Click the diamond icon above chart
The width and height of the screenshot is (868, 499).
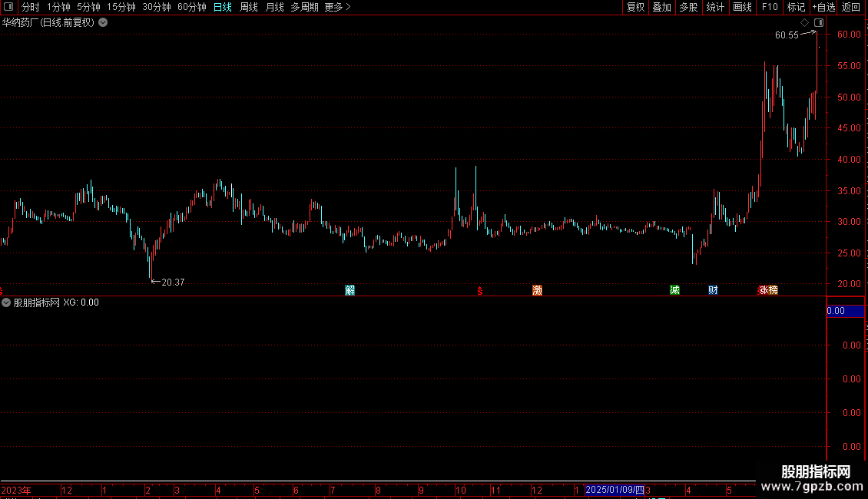pyautogui.click(x=804, y=23)
